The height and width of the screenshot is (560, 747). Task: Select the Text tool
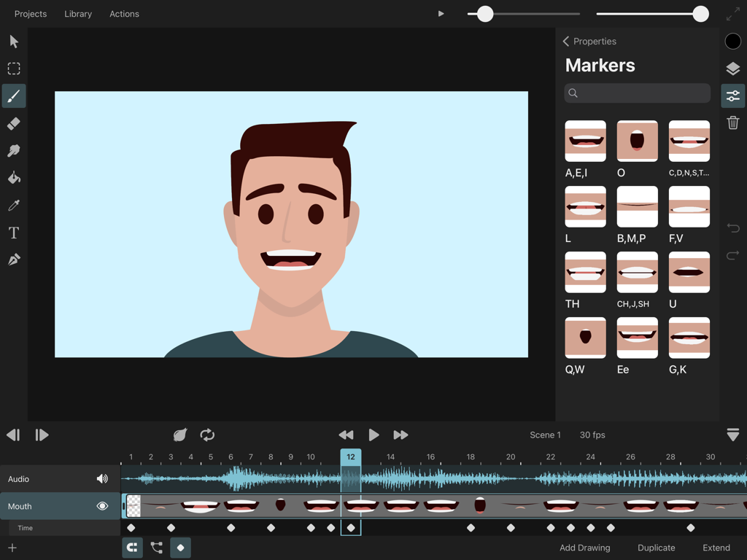click(x=13, y=233)
